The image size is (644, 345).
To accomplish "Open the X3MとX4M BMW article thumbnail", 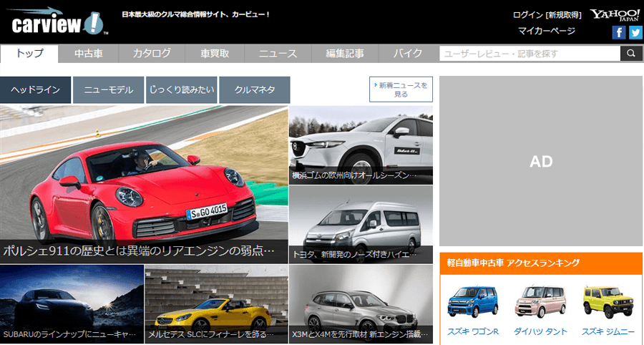I will pyautogui.click(x=361, y=304).
